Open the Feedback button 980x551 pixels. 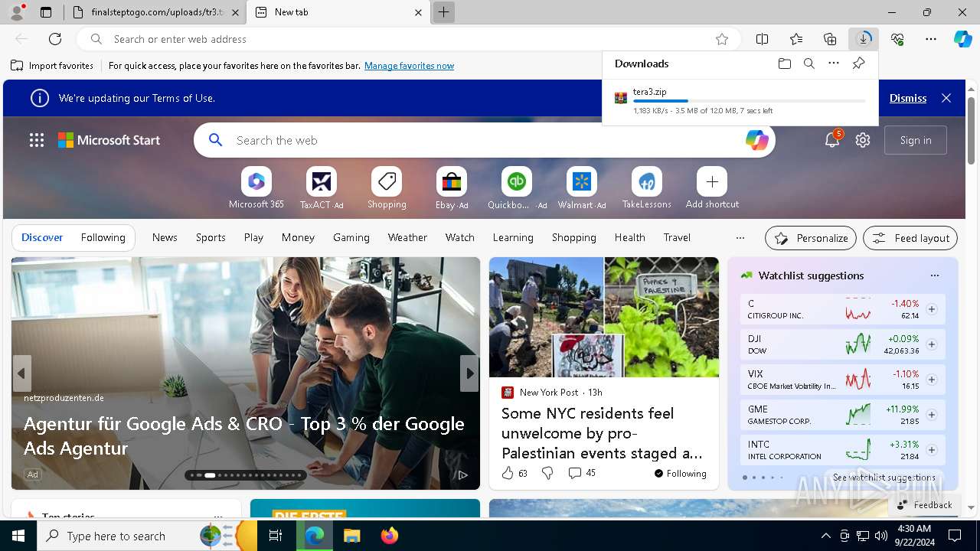tap(924, 504)
